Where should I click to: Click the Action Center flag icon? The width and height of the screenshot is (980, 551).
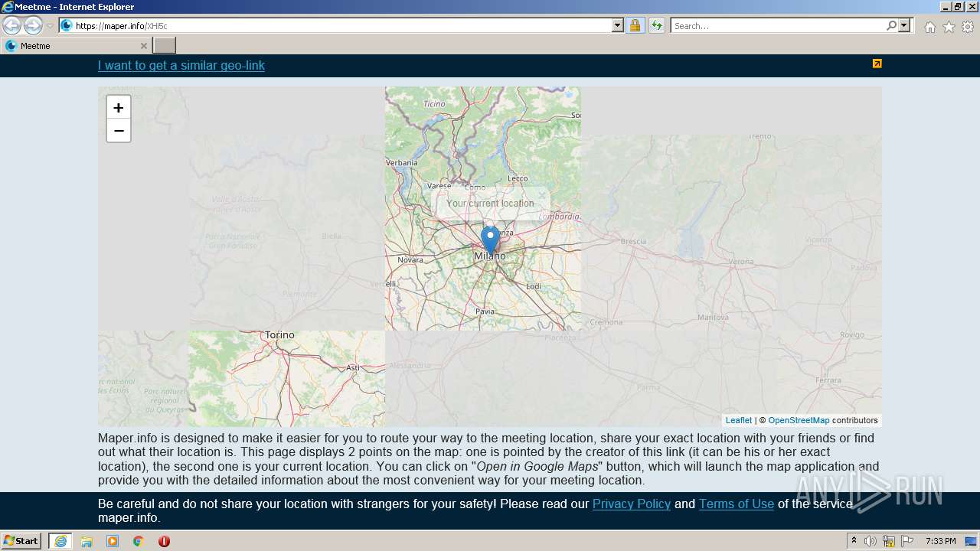[x=907, y=541]
